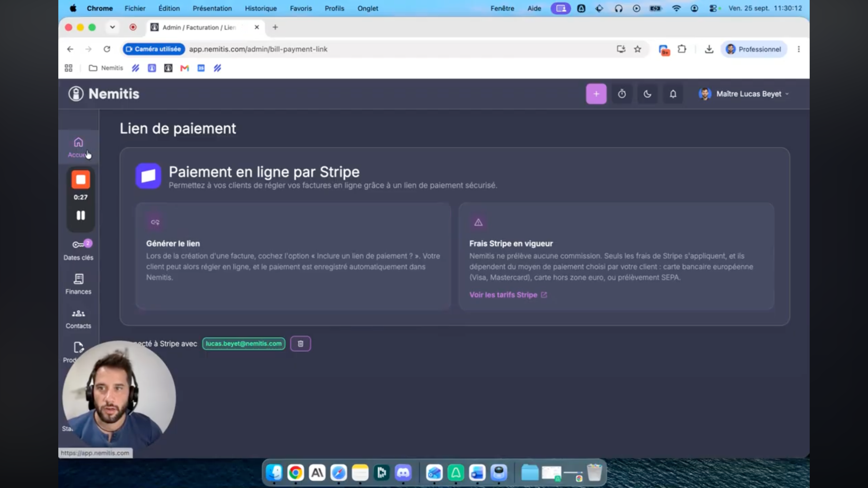
Task: Open Chrome downloads icon
Action: pyautogui.click(x=709, y=49)
